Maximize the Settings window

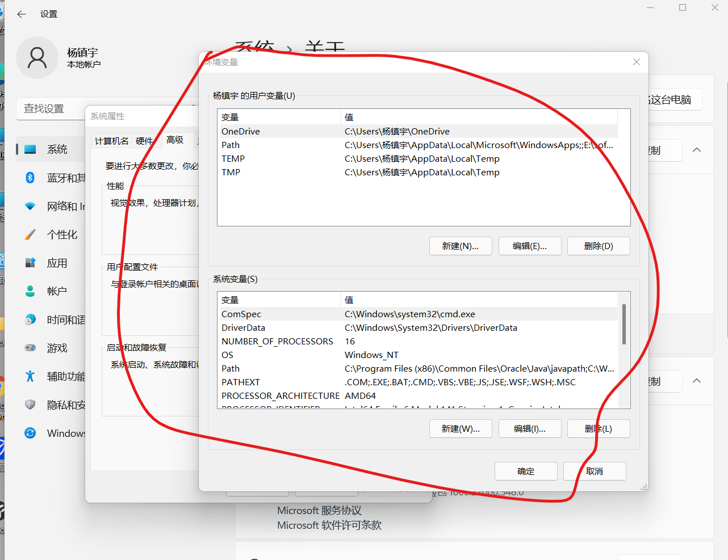click(683, 7)
